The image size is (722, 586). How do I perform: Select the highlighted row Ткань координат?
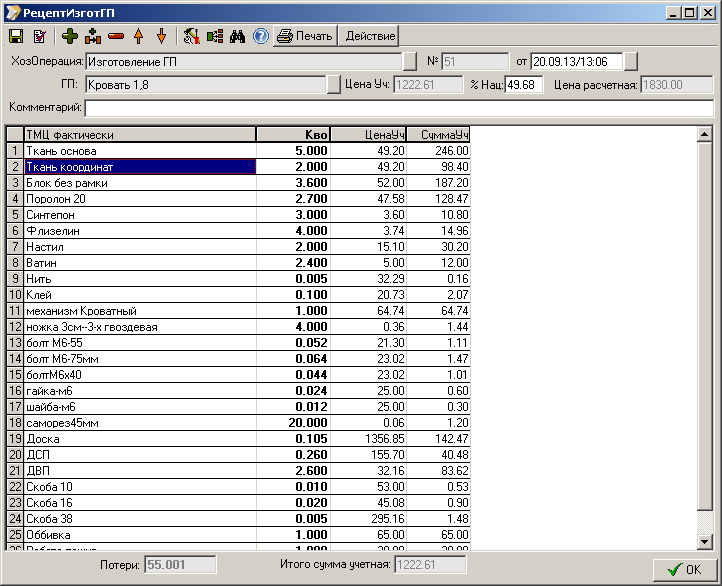pyautogui.click(x=238, y=167)
